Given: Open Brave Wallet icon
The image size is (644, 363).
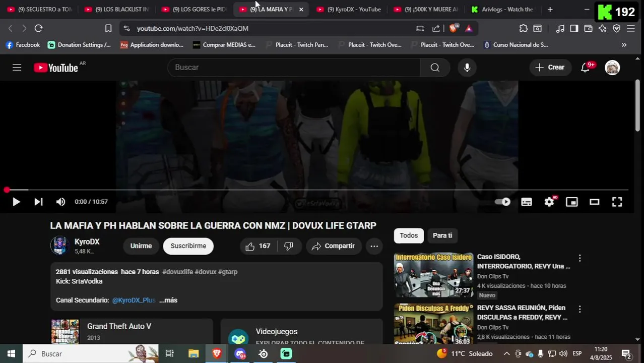Looking at the screenshot, I should (x=588, y=28).
